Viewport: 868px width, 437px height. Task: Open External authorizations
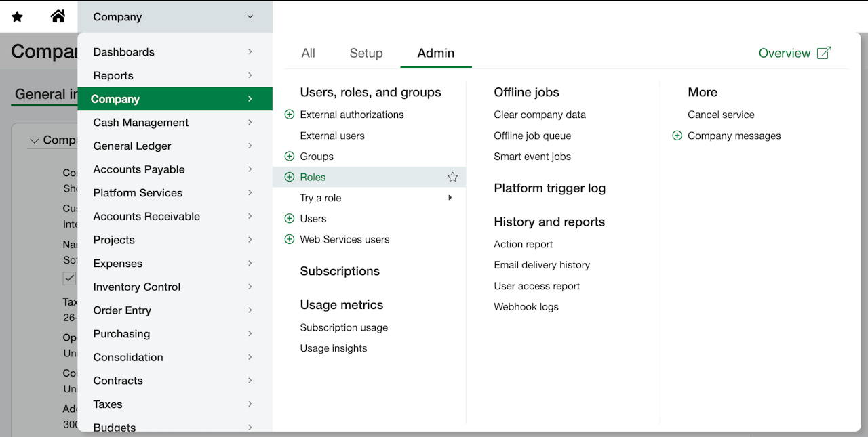pos(352,115)
